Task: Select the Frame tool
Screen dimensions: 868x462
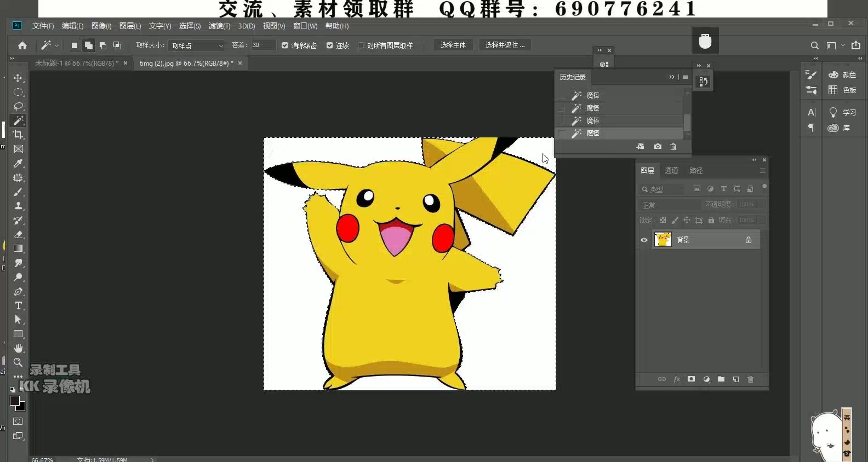Action: pos(18,149)
